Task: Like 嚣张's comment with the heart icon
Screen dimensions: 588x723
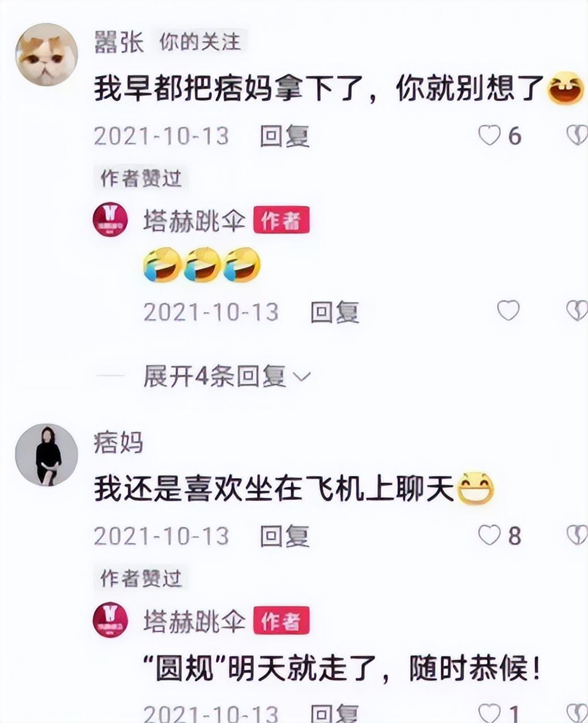Action: click(x=489, y=136)
